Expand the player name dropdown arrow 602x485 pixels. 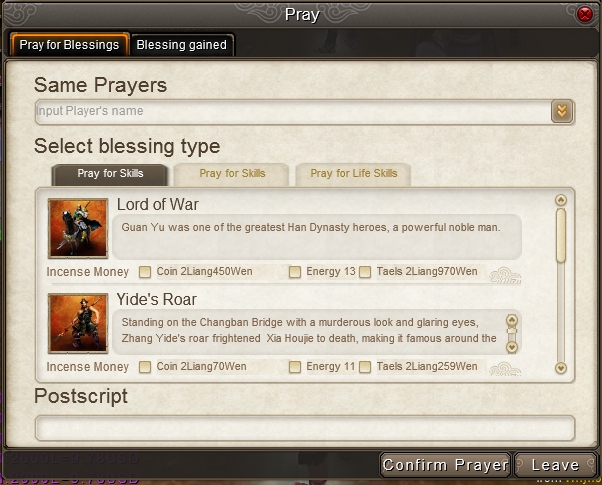point(562,111)
